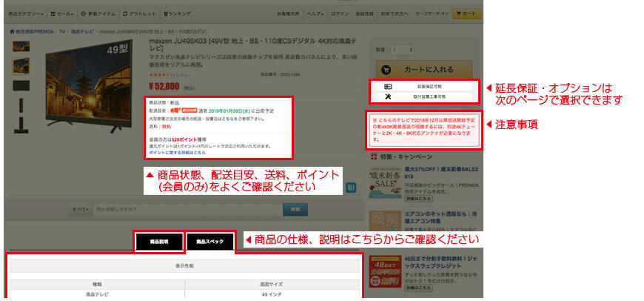Viewport: 644px width, 301px height.
Task: Click 詳細はこちら under ジャックスウェブクレジット
Action: coord(418,288)
